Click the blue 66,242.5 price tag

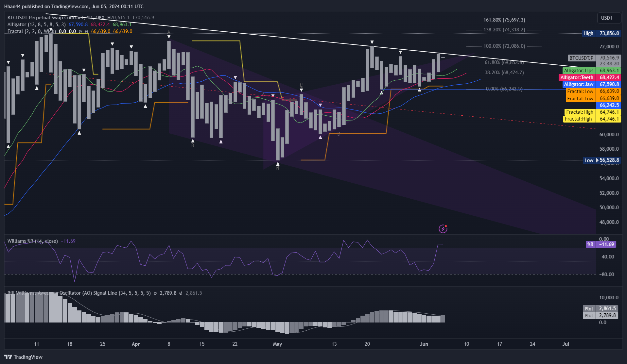(609, 105)
